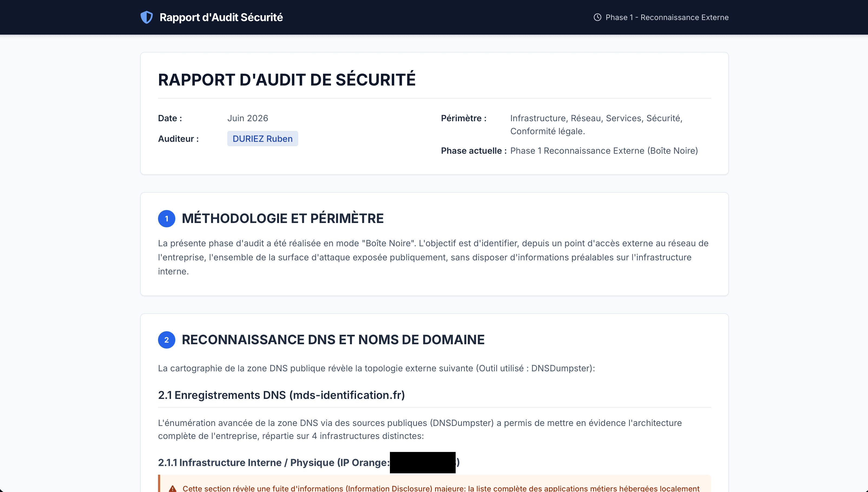This screenshot has height=492, width=868.
Task: Click the MÉTHODOLOGIE ET PÉRIMÈTRE heading
Action: click(283, 219)
